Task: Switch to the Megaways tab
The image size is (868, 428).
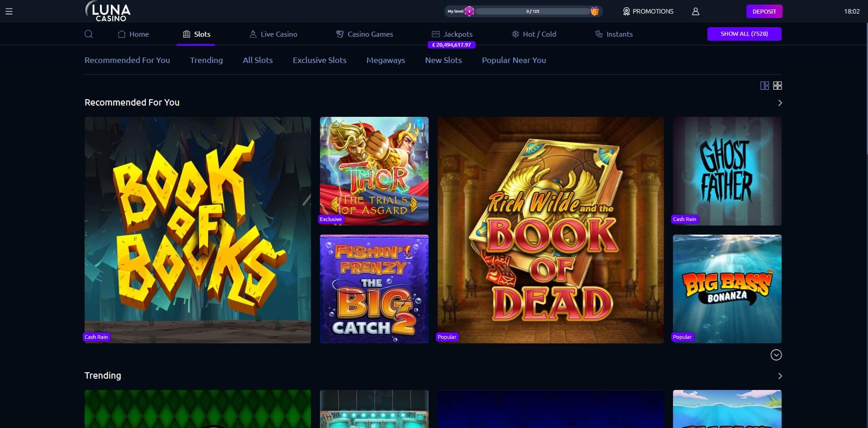Action: (385, 60)
